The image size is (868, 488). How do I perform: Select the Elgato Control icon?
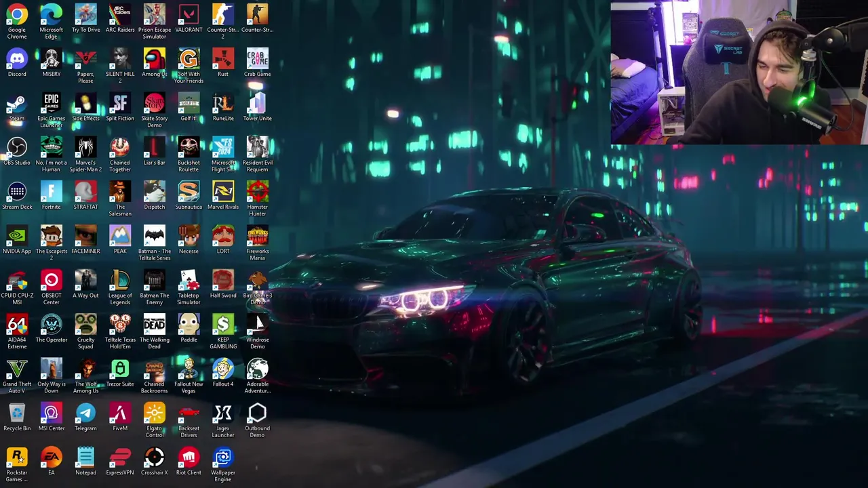point(155,413)
